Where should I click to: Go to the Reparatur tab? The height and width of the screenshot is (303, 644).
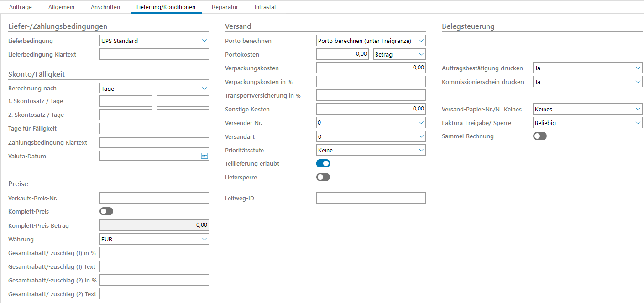tap(225, 7)
